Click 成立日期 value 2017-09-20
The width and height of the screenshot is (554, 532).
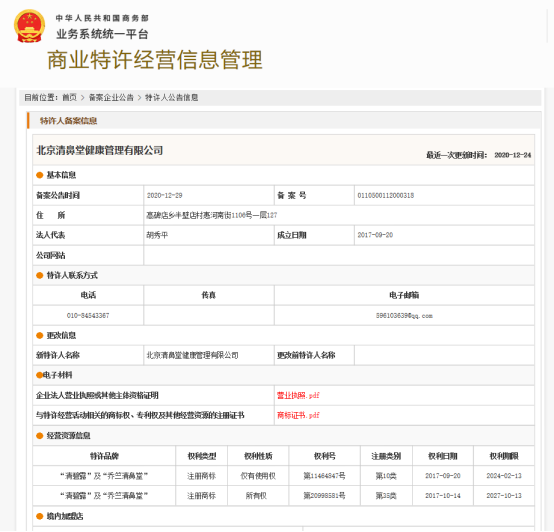[x=375, y=235]
